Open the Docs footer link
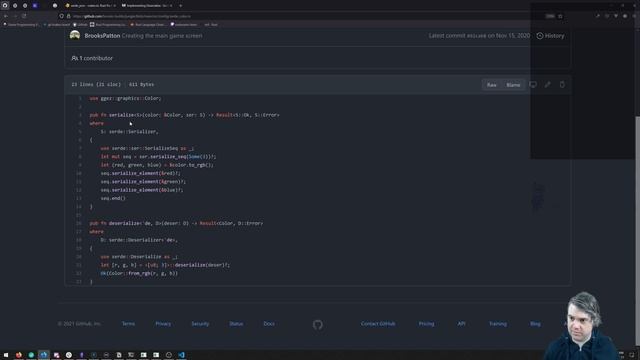640x360 pixels. point(269,324)
